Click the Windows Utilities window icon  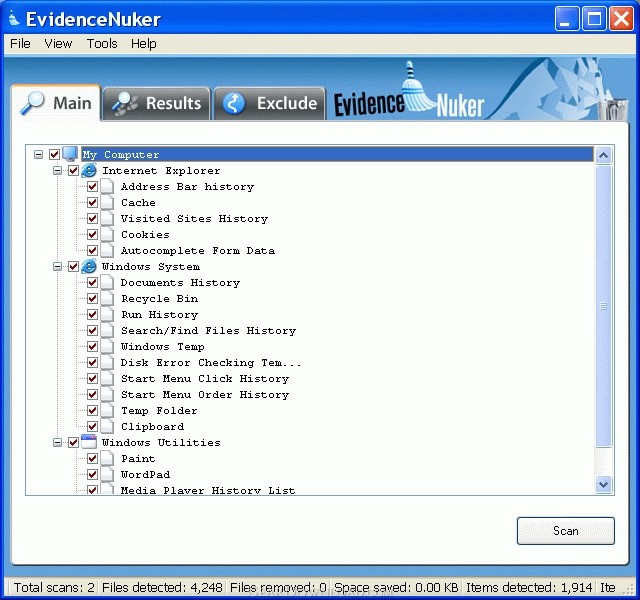(x=89, y=442)
